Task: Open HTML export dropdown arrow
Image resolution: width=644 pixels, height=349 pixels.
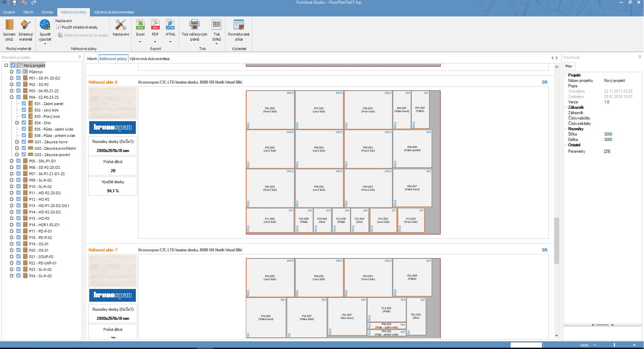Action: [x=170, y=42]
